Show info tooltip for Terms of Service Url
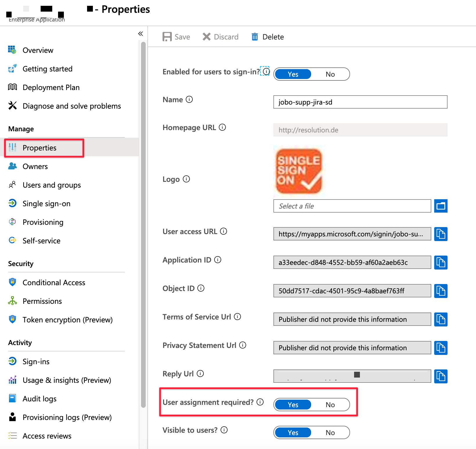Screen dimensions: 476x449 click(237, 317)
